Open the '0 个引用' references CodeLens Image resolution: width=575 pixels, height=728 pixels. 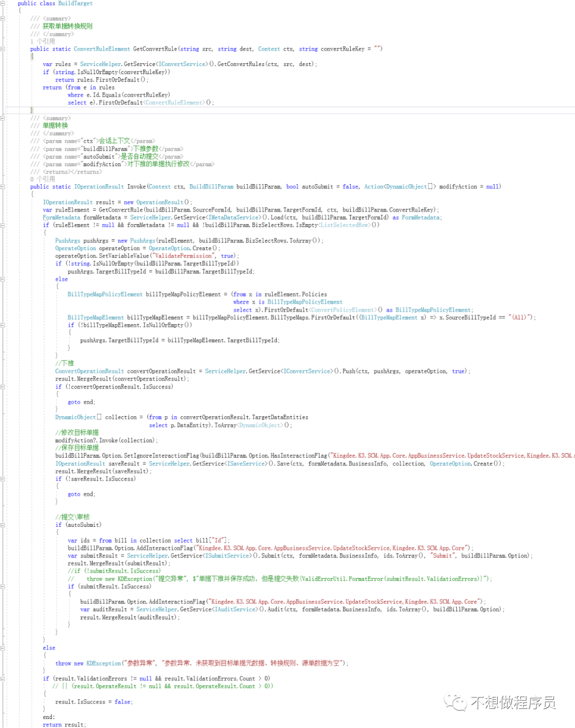click(x=43, y=179)
